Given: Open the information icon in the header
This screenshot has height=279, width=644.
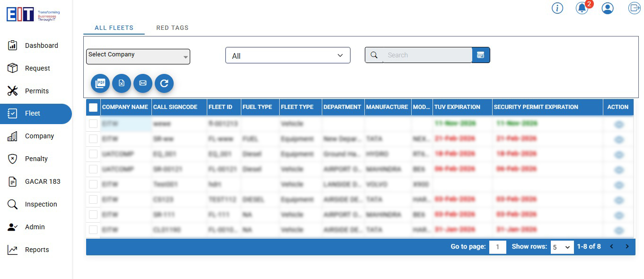Looking at the screenshot, I should (x=557, y=8).
